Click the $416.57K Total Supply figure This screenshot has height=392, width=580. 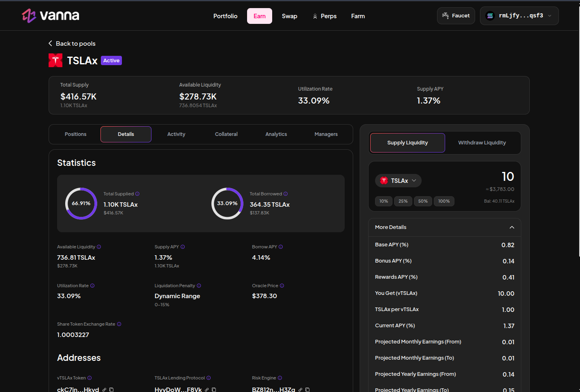coord(79,97)
